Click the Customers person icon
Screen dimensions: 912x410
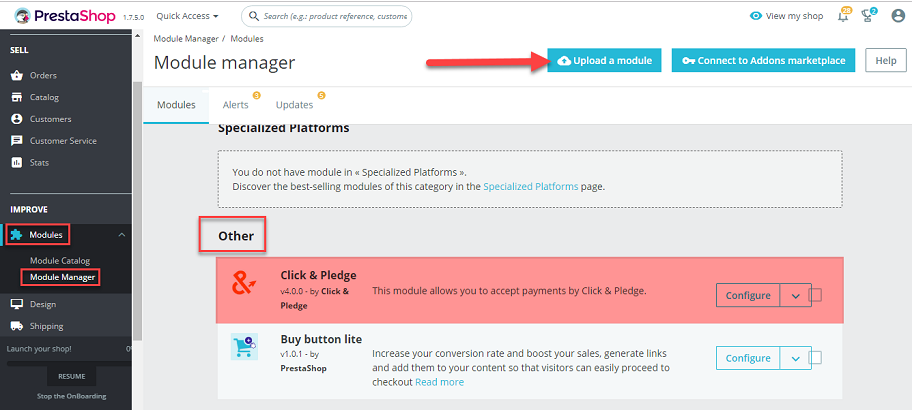[17, 119]
